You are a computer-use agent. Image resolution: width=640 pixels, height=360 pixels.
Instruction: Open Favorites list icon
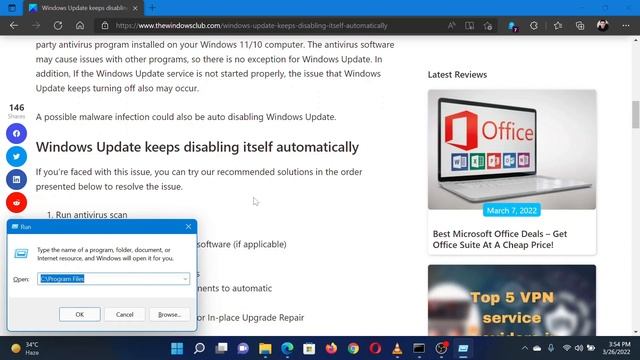click(558, 26)
